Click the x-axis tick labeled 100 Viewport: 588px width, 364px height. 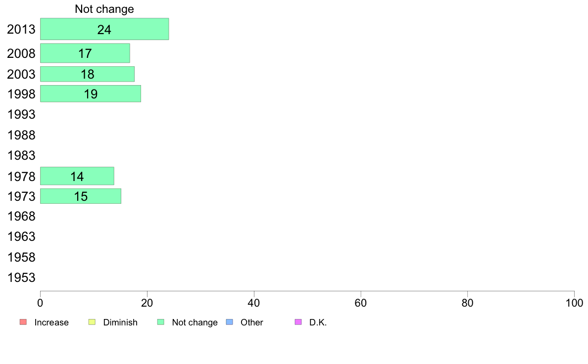click(x=574, y=303)
